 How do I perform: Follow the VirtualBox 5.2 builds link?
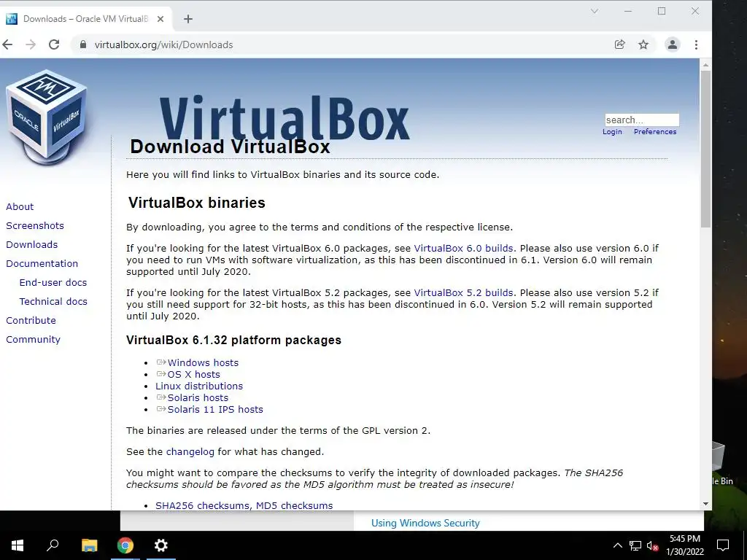pyautogui.click(x=463, y=293)
